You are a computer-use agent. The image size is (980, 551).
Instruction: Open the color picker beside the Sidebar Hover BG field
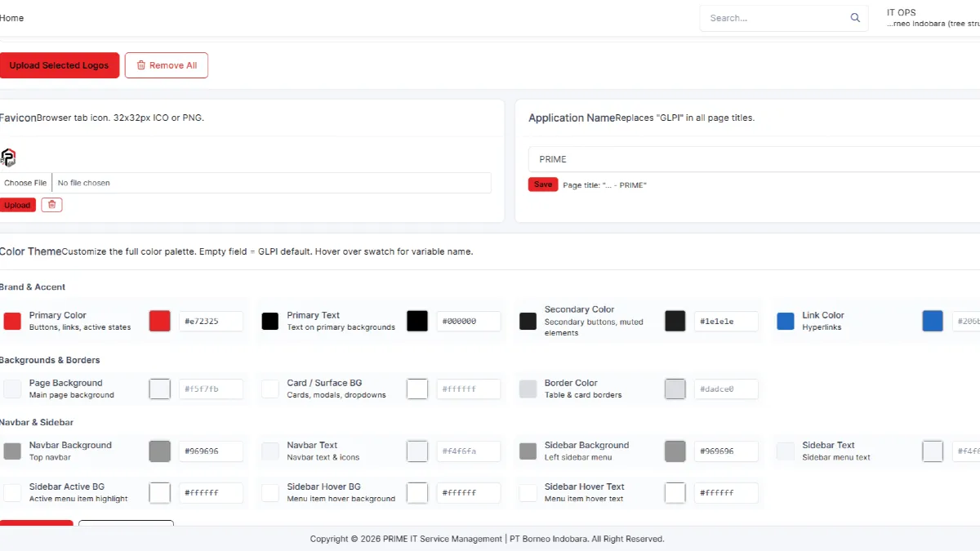(x=417, y=492)
